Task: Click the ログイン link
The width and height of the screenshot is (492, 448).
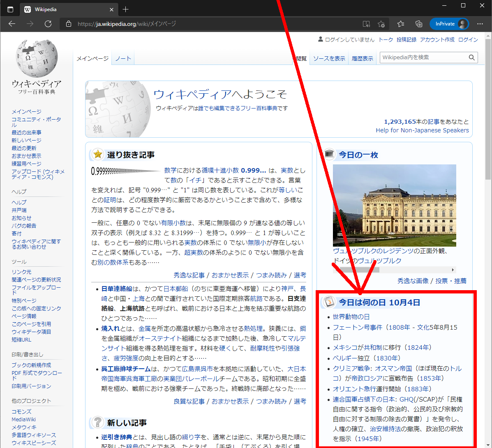Action: [x=468, y=39]
